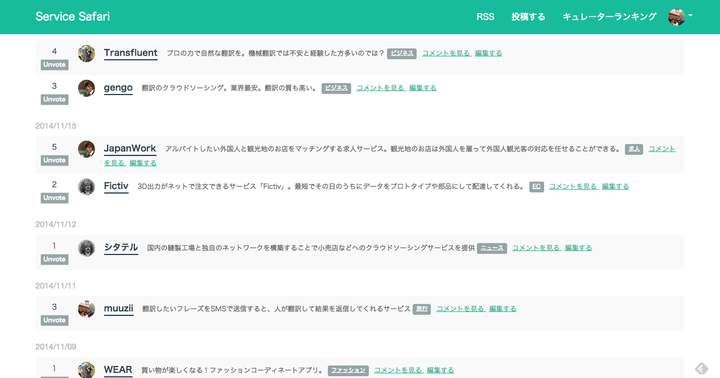Edit the Fictiv entry via 編集する
The image size is (720, 378).
coord(615,186)
